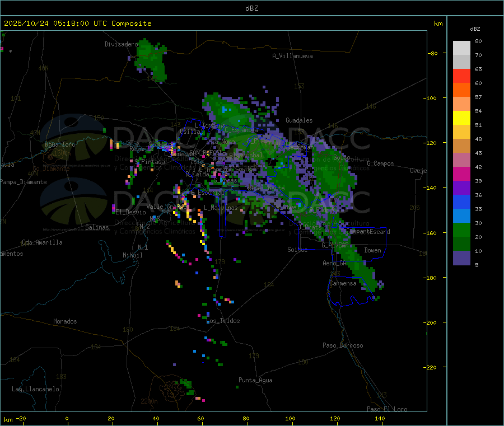Click the Paso_Barroso map label
This screenshot has width=504, height=426.
point(343,345)
